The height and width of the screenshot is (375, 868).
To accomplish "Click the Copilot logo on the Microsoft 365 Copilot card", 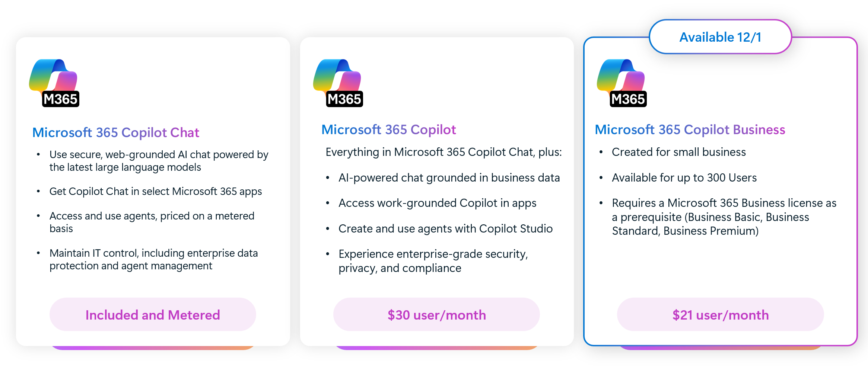I will (x=338, y=83).
